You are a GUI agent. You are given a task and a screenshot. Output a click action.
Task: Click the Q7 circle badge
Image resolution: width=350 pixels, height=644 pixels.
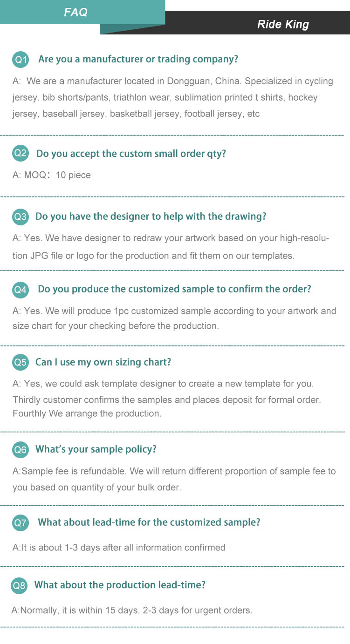click(x=21, y=522)
